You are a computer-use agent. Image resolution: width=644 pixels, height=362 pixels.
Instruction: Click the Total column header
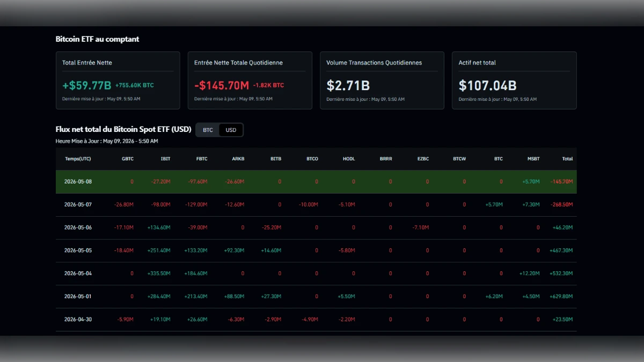[567, 159]
